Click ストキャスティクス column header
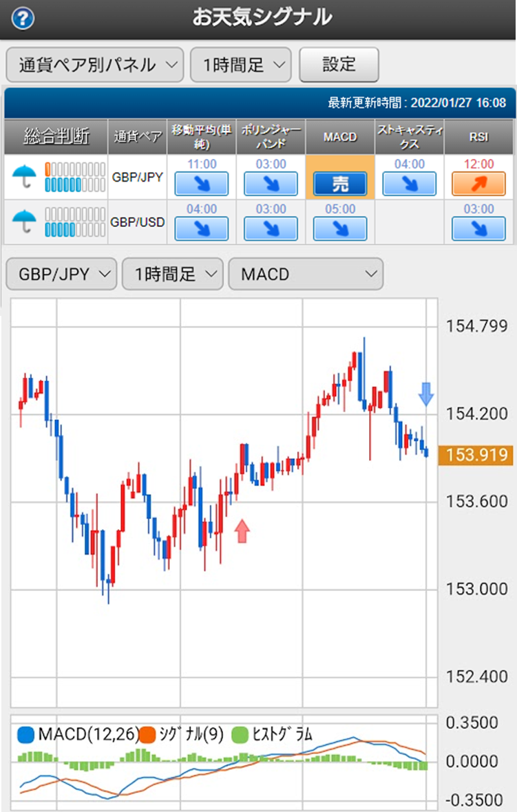517x812 pixels. tap(409, 137)
